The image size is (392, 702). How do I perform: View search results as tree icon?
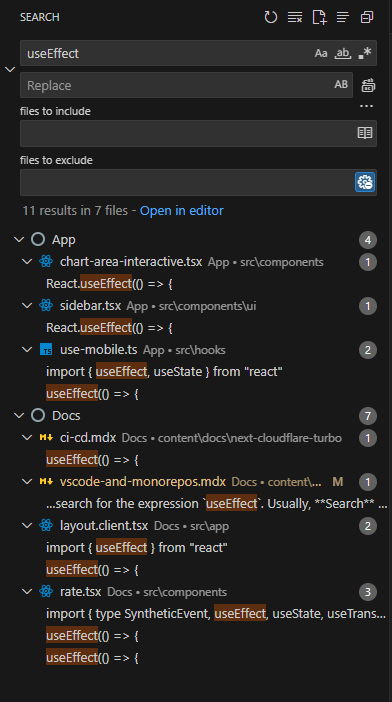point(343,17)
